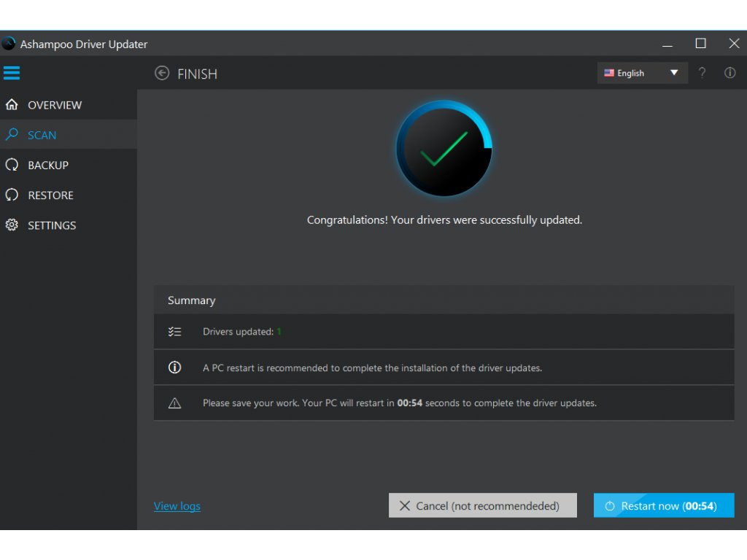This screenshot has height=560, width=747.
Task: Click the Backup circular arrow icon
Action: point(12,165)
